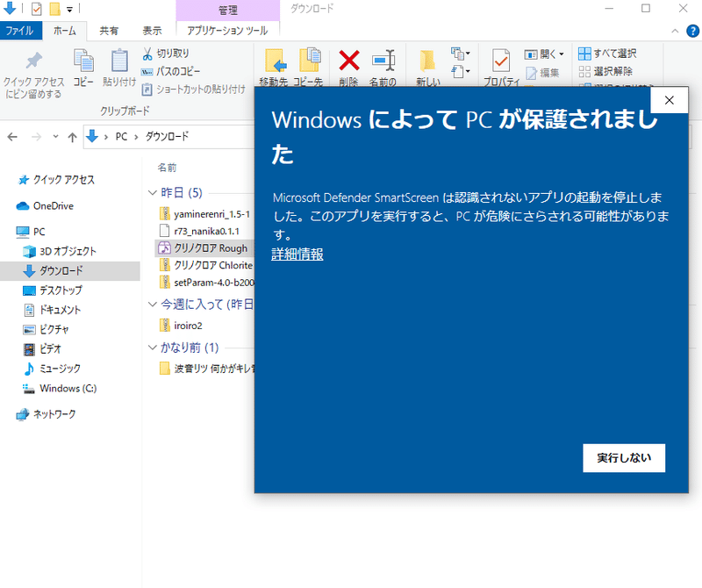Open ピクチャ in navigation pane
702x588 pixels.
(x=46, y=330)
